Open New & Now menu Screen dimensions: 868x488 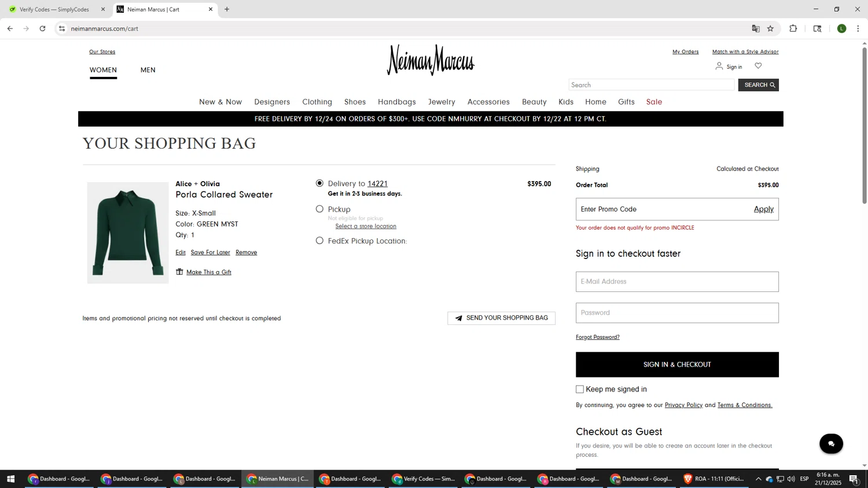pyautogui.click(x=220, y=102)
